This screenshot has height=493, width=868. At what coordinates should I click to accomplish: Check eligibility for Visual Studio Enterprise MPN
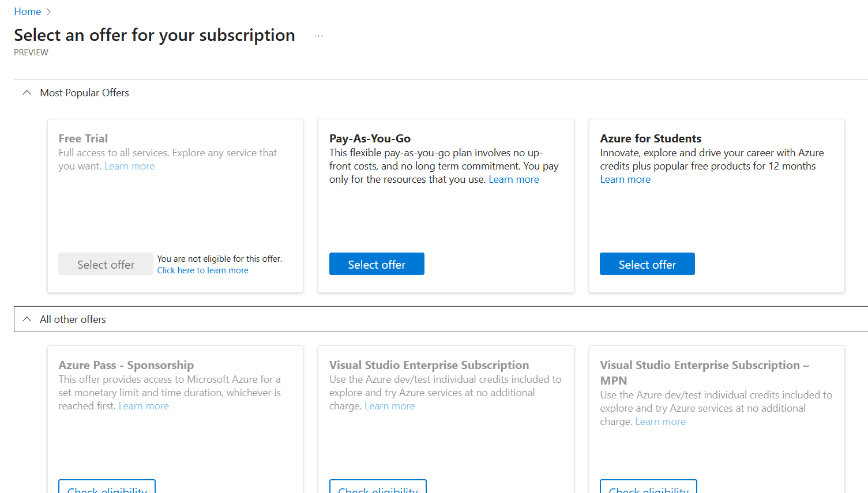tap(648, 487)
